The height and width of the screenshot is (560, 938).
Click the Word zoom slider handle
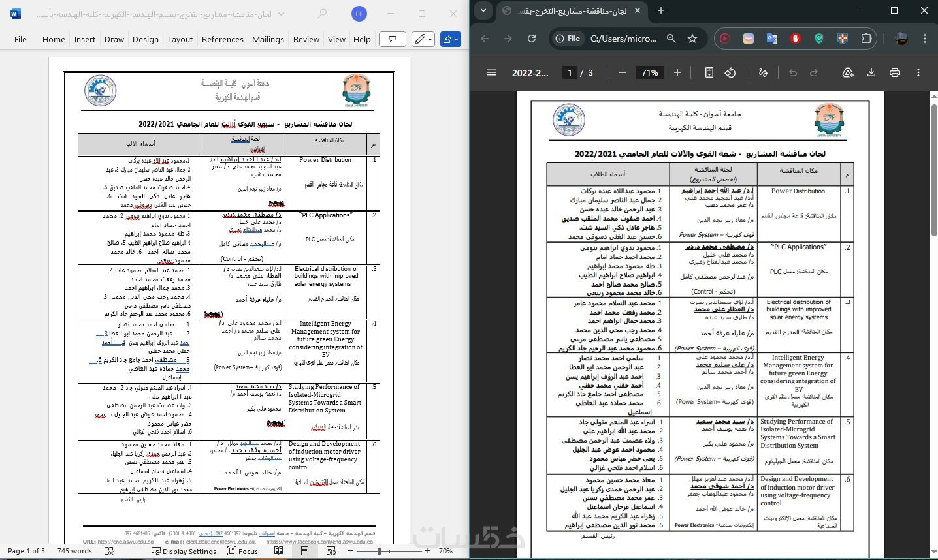click(379, 551)
